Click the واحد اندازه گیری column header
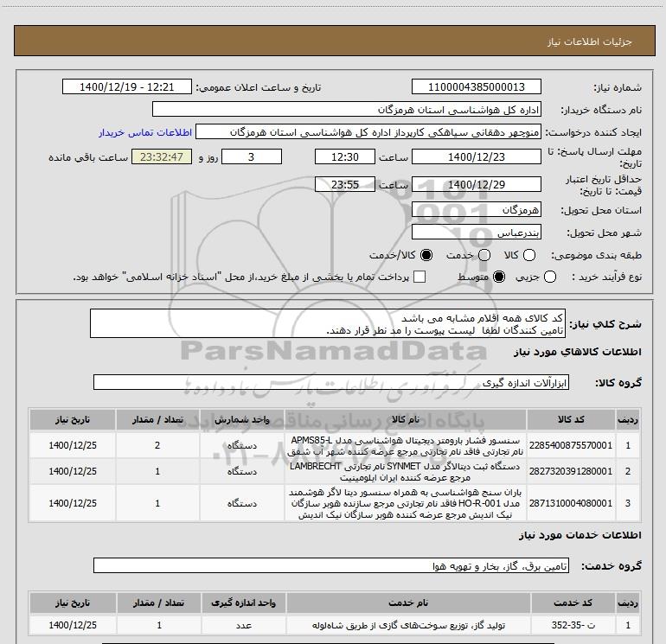The image size is (666, 644). click(243, 603)
